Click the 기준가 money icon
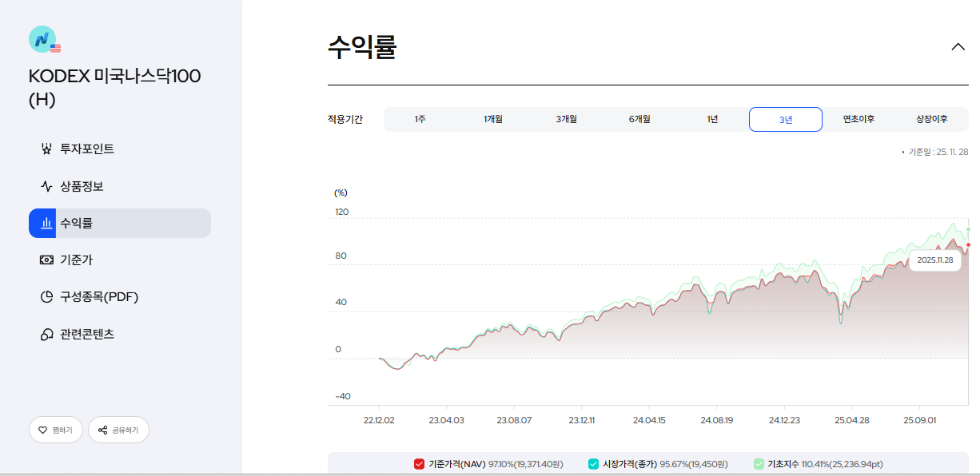This screenshot has width=980, height=476. tap(46, 260)
